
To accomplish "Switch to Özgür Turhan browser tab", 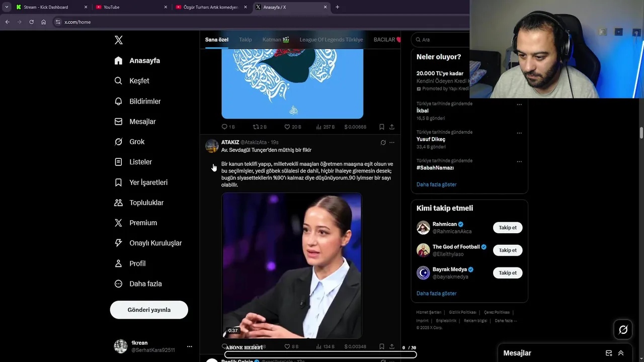I will click(211, 7).
